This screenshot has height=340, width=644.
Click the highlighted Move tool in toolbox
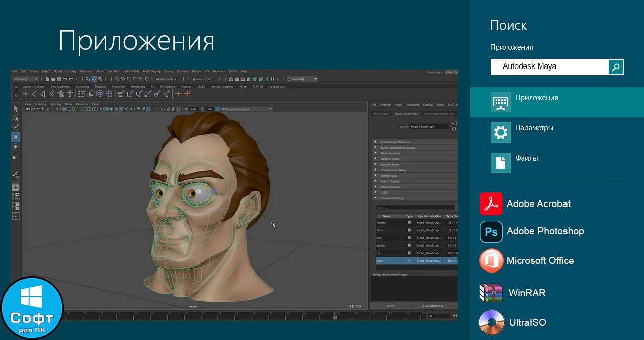pos(16,137)
